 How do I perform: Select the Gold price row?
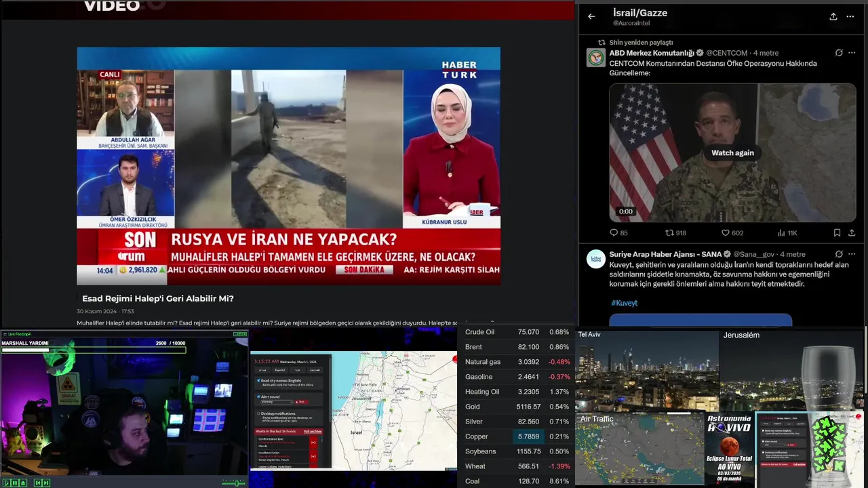click(x=517, y=407)
